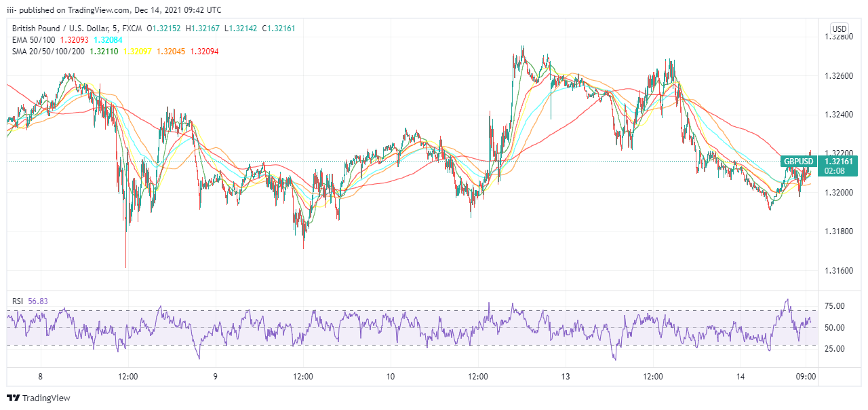Click the EMA 50/100 indicator legend
The image size is (868, 410).
click(x=34, y=40)
